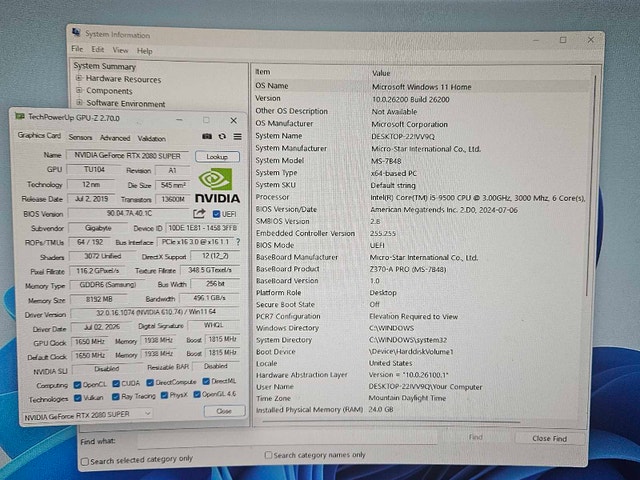Switch to the Graphics Card tab

tap(39, 136)
